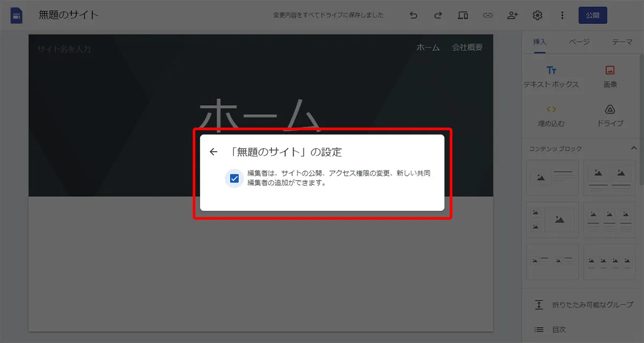
Task: Open the settings gear icon
Action: pos(537,16)
